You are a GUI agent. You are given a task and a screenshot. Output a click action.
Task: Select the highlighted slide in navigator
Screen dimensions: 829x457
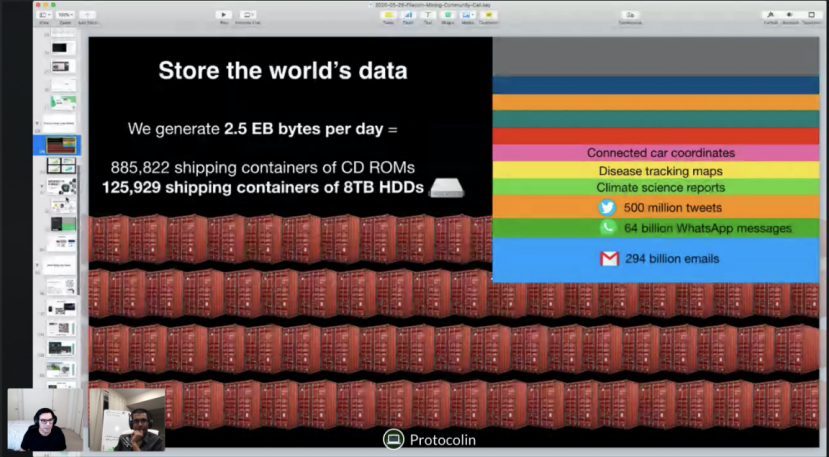pyautogui.click(x=61, y=144)
